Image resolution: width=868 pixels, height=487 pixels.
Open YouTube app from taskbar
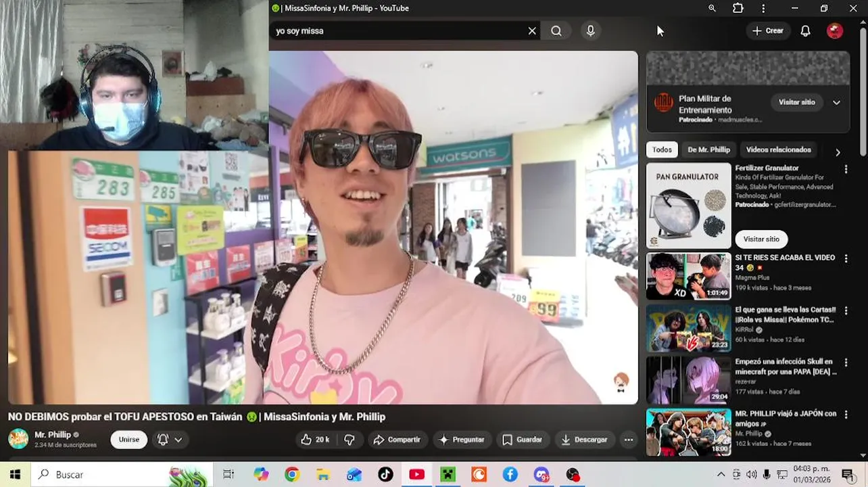pos(416,475)
